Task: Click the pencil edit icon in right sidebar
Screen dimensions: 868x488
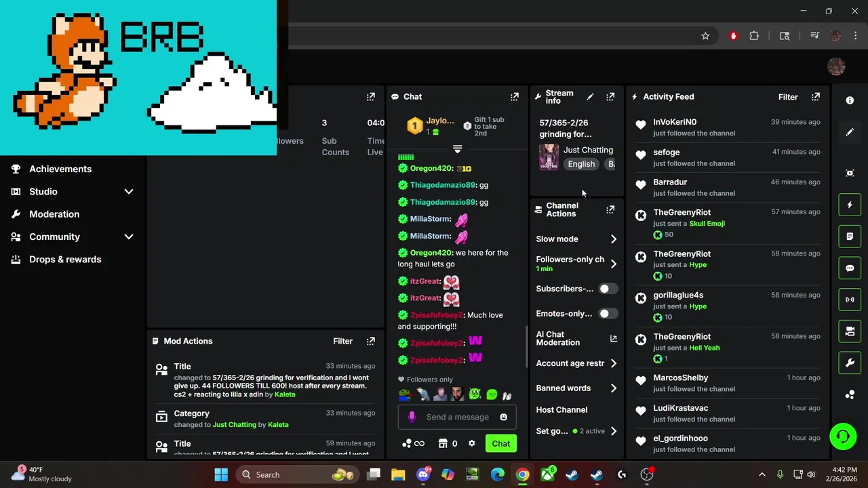Action: 850,132
